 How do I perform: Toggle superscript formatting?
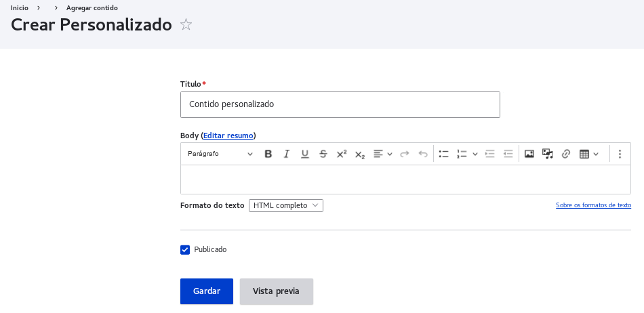[341, 154]
